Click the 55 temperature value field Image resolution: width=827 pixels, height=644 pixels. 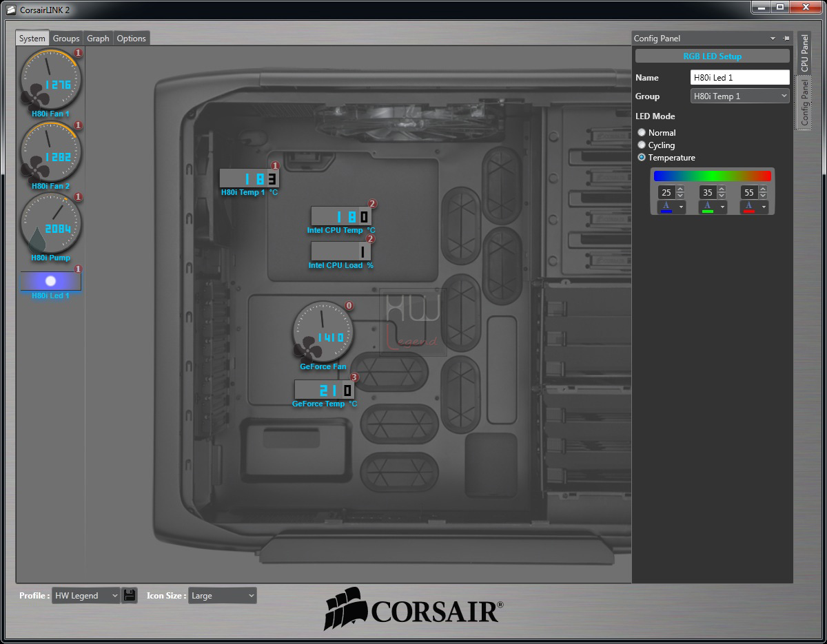(750, 193)
